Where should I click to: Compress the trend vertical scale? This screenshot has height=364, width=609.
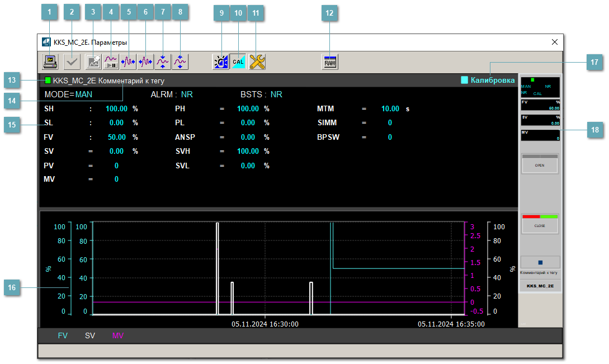point(163,62)
